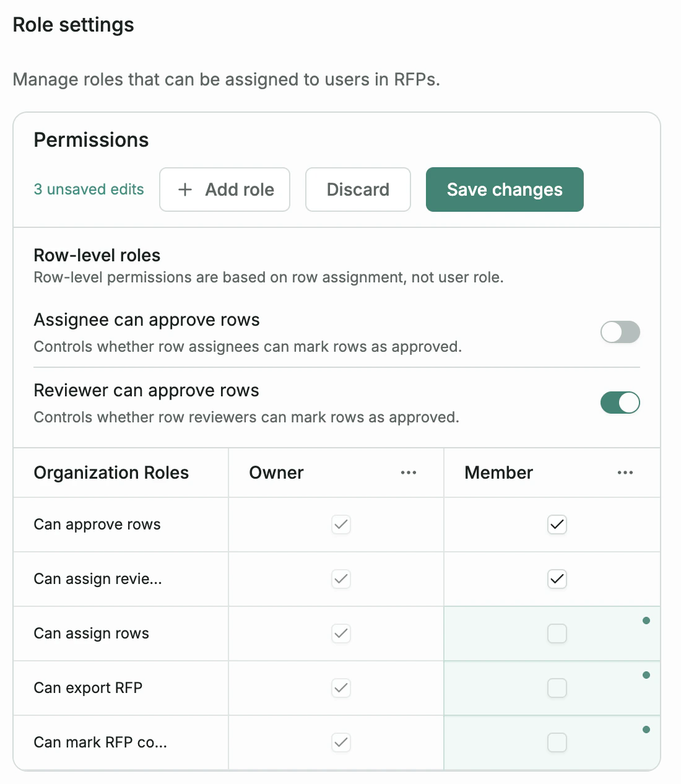Image resolution: width=681 pixels, height=784 pixels.
Task: Click the Discard button
Action: (358, 189)
